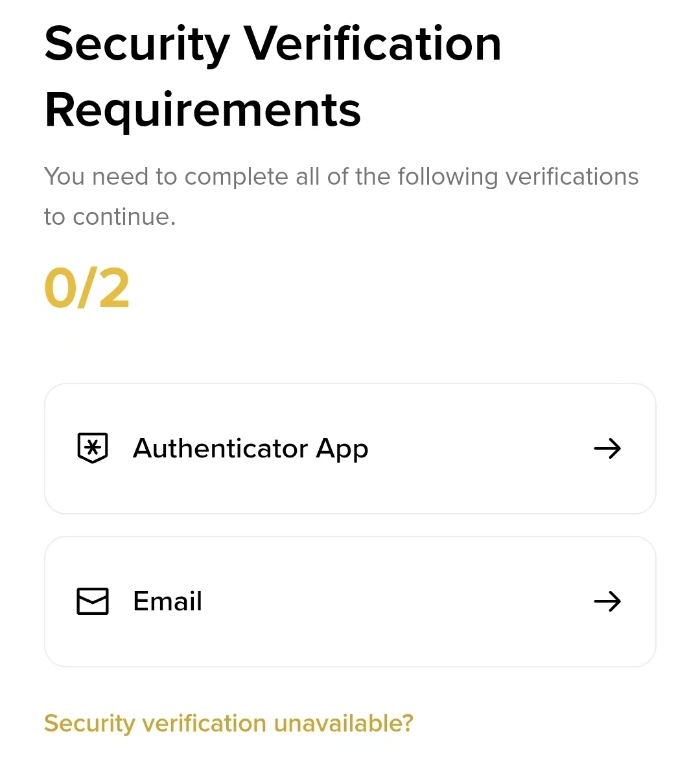
Task: Click the 0/2 progress indicator
Action: point(86,287)
